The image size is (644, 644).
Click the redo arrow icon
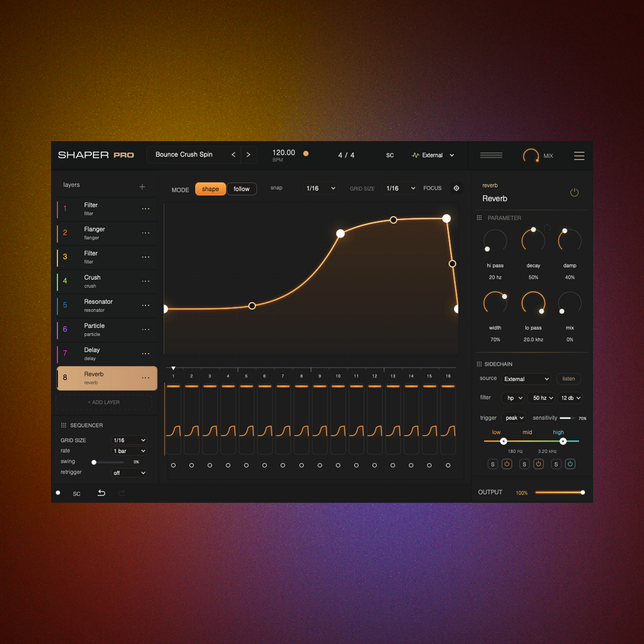point(122,493)
